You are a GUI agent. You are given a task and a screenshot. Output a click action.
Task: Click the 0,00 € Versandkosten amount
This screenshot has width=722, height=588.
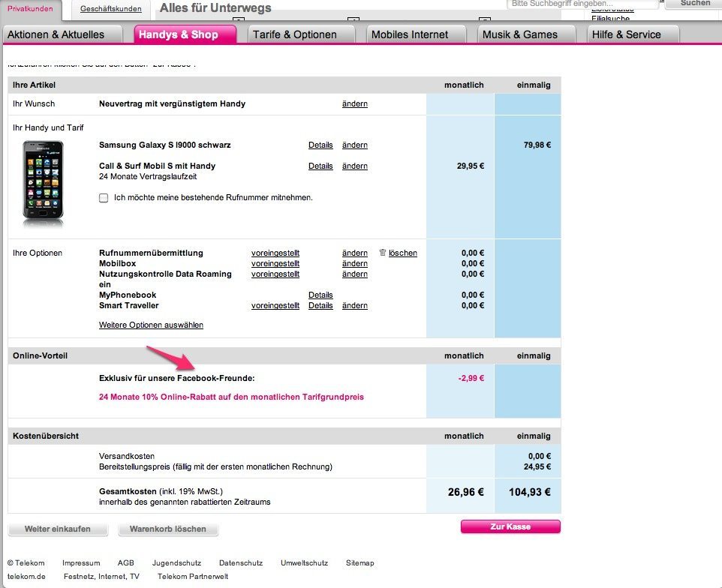(540, 457)
